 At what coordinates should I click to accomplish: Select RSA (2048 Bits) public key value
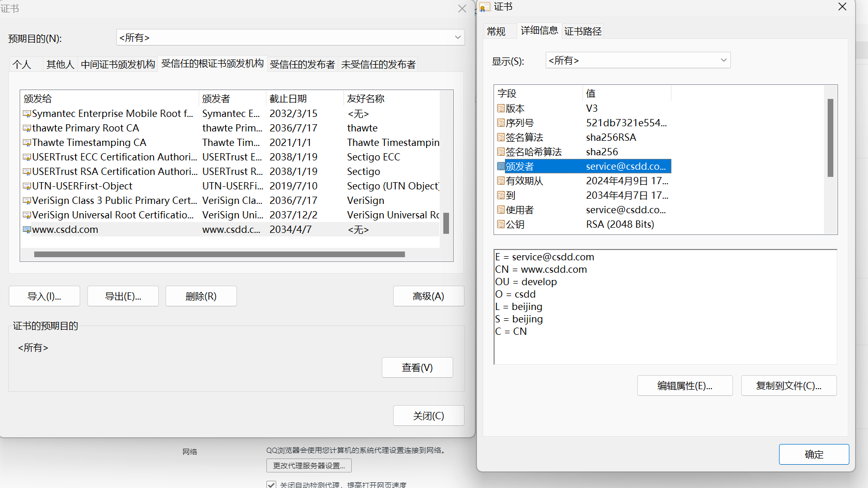coord(620,224)
